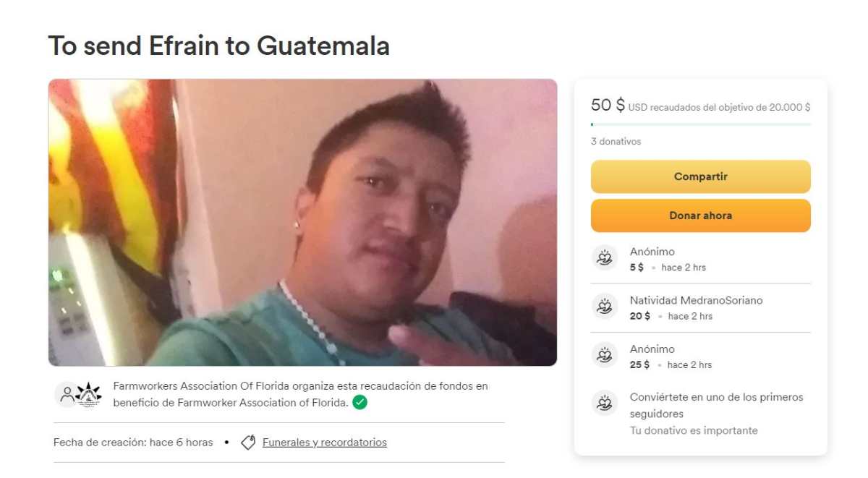
Task: Click donation icon next to Anónimo 25 $
Action: [604, 355]
